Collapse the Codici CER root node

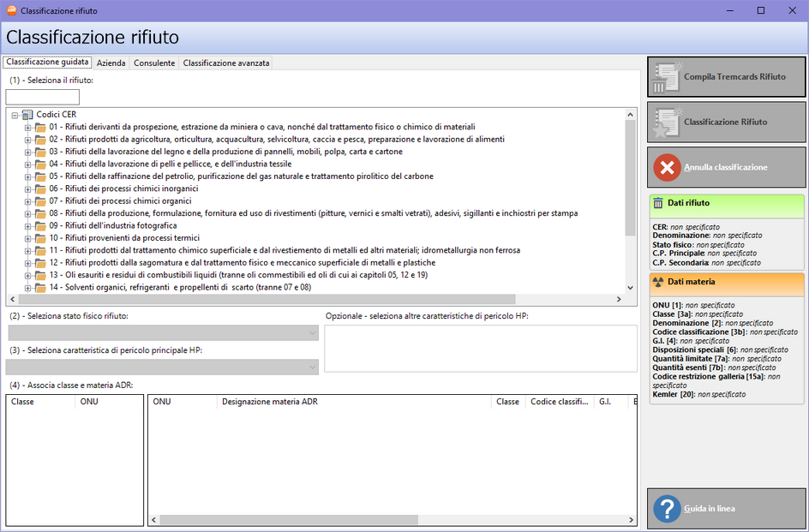coord(15,115)
